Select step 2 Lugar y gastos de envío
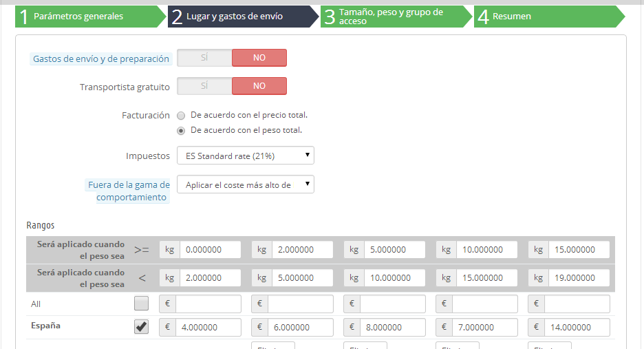 point(243,17)
